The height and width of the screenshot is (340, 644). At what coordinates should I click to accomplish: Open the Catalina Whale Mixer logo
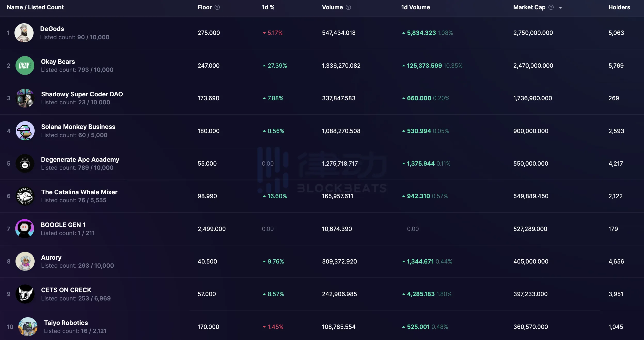pyautogui.click(x=25, y=196)
